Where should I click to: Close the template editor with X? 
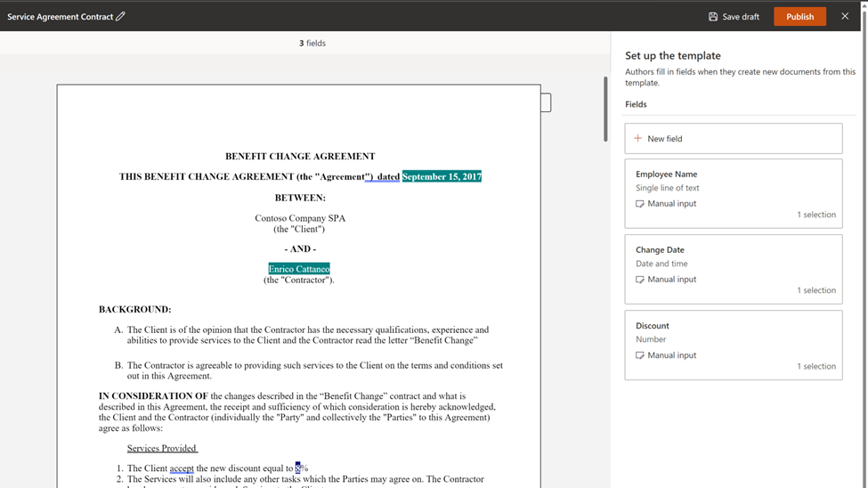845,16
